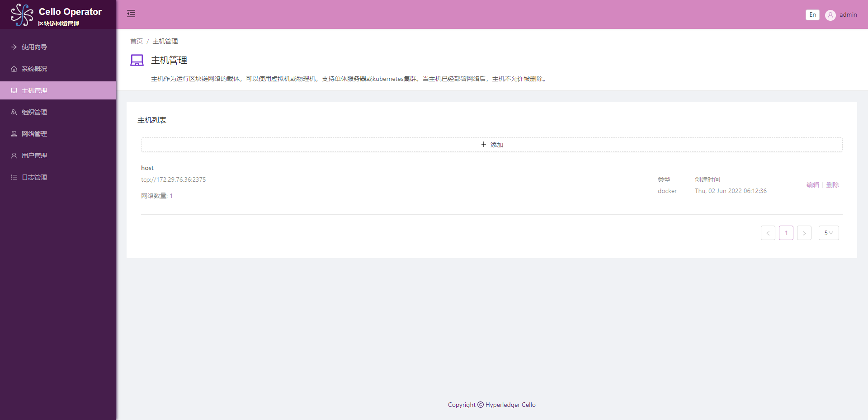Click the 区块链网络管理 subtitle under the logo
This screenshot has height=420, width=868.
coord(59,24)
